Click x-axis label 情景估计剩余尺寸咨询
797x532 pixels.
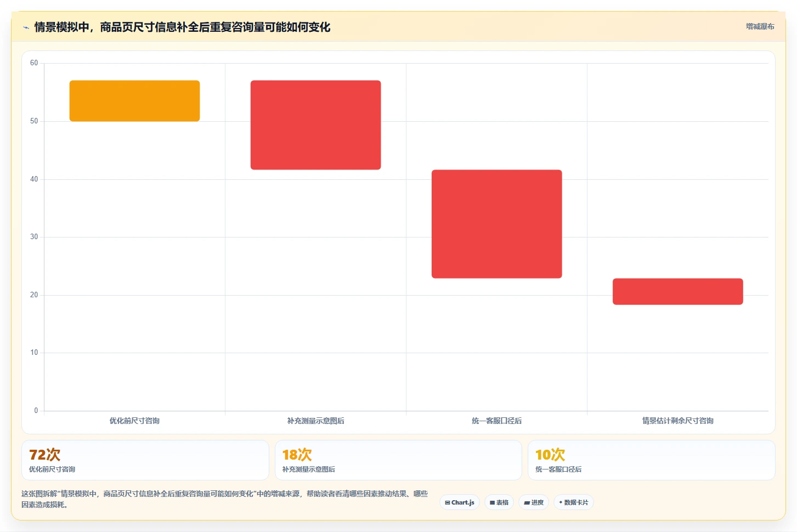677,421
